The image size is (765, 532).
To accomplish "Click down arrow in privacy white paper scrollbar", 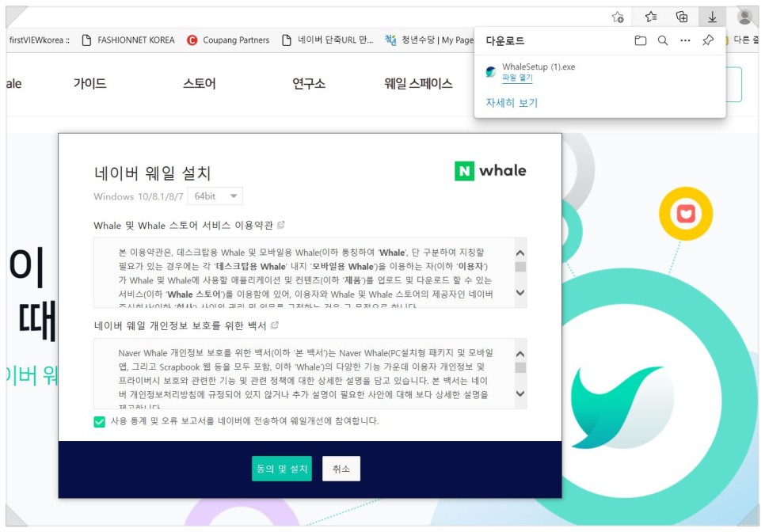I will click(x=520, y=393).
